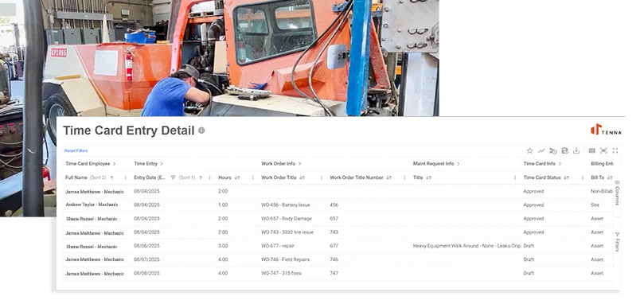Open the fullscreen expand icon

click(x=615, y=150)
